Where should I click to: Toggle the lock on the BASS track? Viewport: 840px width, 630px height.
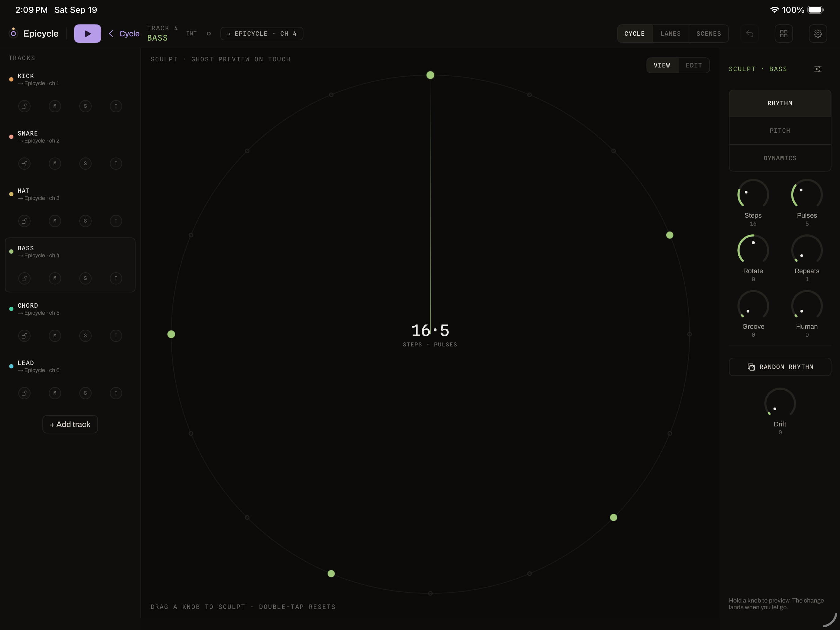pyautogui.click(x=24, y=278)
